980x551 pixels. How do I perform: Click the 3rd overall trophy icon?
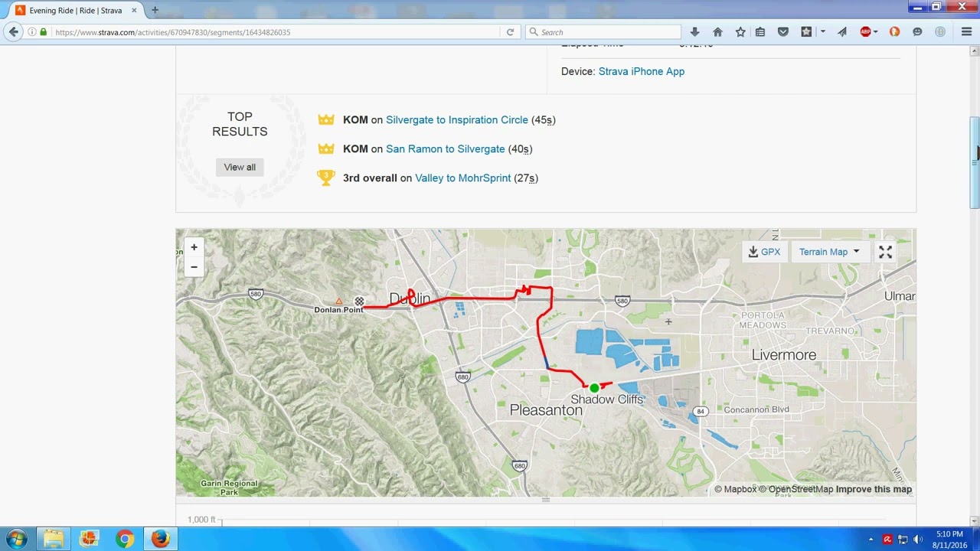pos(326,178)
